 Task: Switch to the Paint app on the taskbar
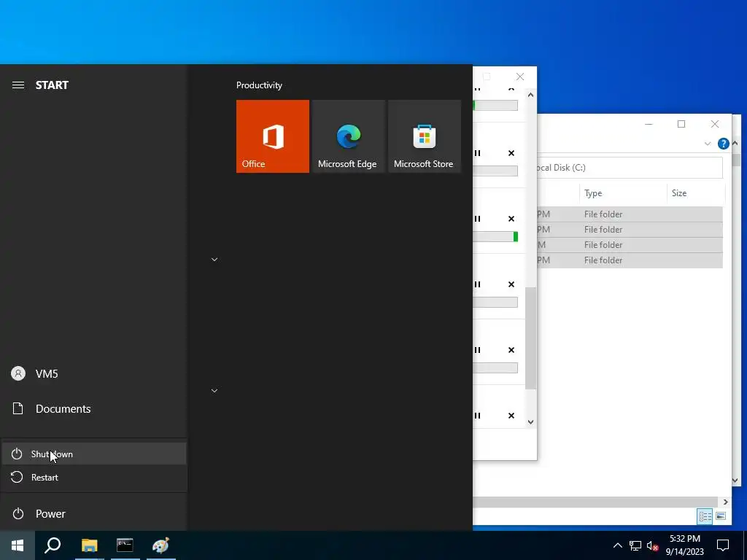(160, 545)
